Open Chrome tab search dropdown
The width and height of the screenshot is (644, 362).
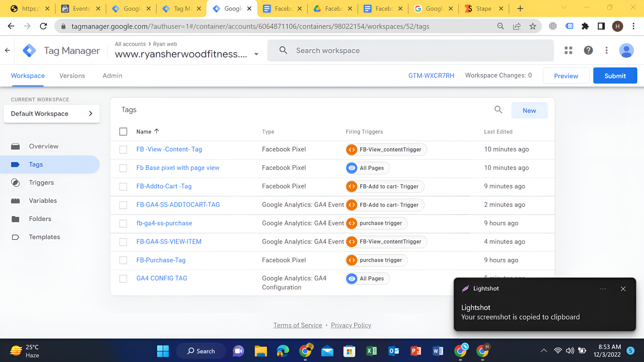click(x=563, y=7)
